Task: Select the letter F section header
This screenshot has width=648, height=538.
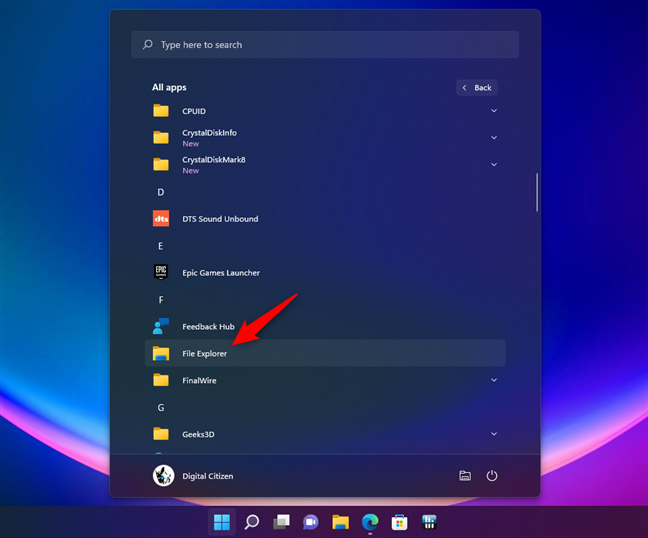Action: click(x=161, y=300)
